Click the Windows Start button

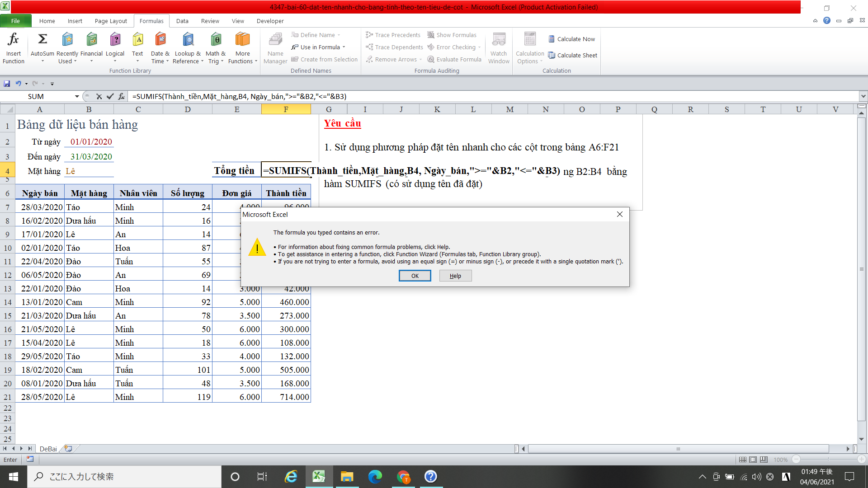[x=14, y=477]
